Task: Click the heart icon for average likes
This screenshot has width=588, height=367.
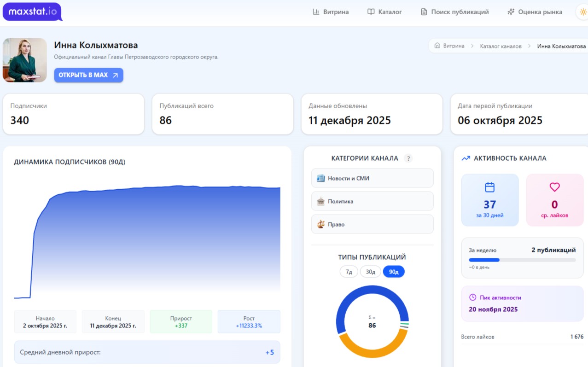Action: pos(554,187)
